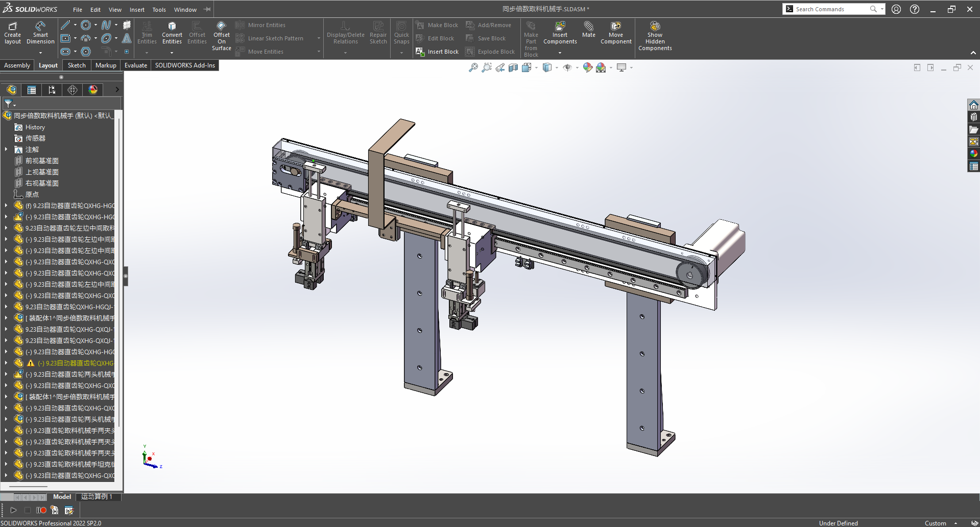Open the DisplayManager appearance tab icon
Viewport: 980px width, 527px height.
[93, 90]
